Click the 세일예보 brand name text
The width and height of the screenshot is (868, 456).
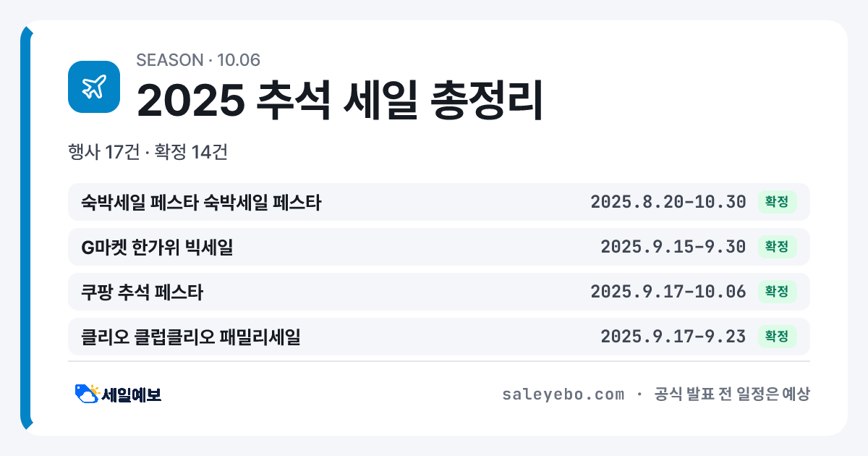132,394
